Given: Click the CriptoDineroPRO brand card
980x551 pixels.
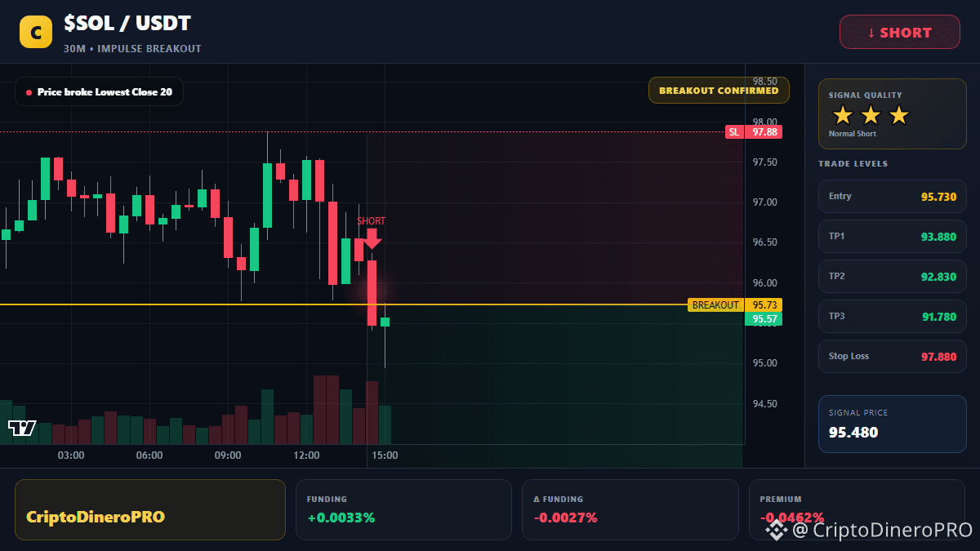Looking at the screenshot, I should click(x=150, y=509).
